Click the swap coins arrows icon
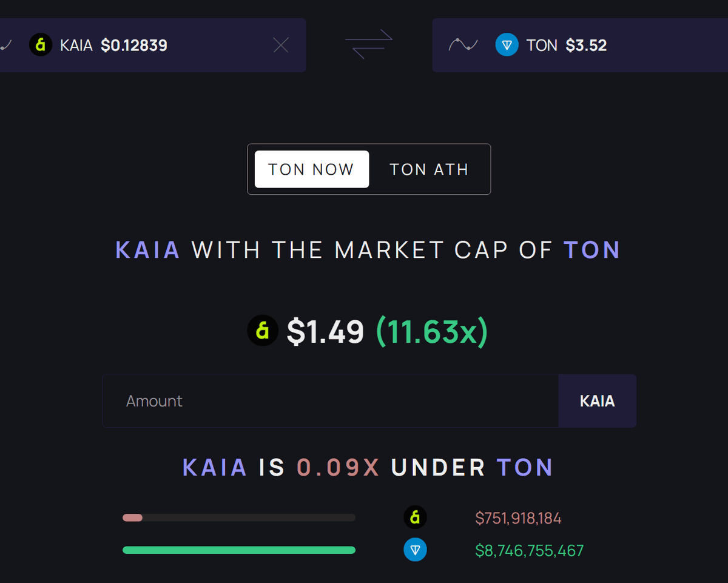This screenshot has height=583, width=728. pyautogui.click(x=369, y=45)
